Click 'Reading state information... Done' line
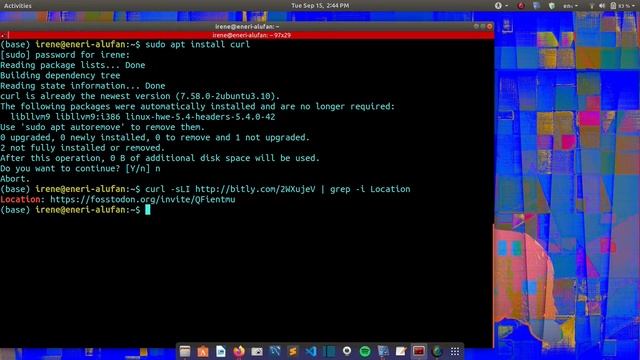The image size is (640, 360). tap(82, 86)
